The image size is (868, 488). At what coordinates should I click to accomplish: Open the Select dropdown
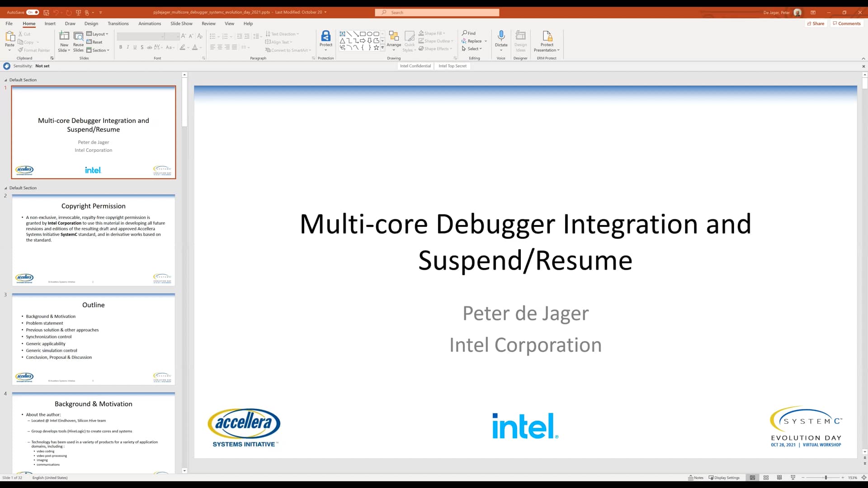[472, 49]
